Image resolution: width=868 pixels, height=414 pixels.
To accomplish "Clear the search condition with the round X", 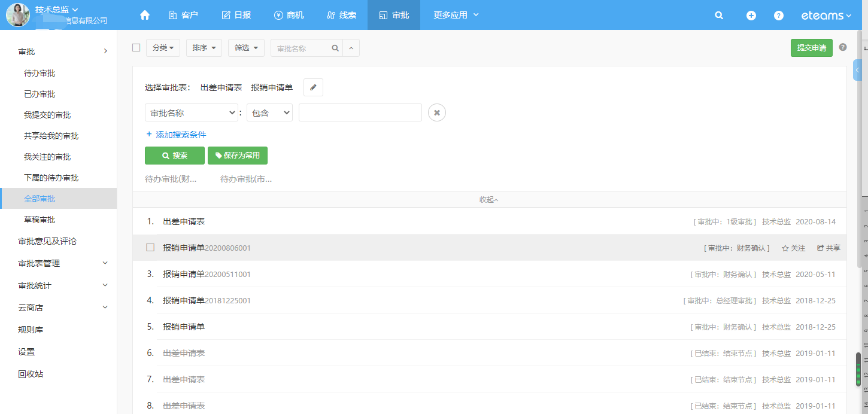I will point(437,112).
